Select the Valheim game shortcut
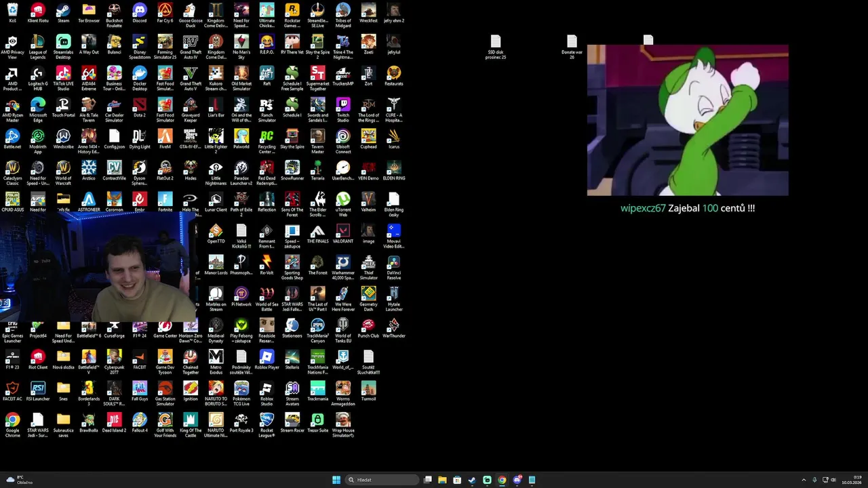Screen dimensions: 868x488 coord(368,202)
